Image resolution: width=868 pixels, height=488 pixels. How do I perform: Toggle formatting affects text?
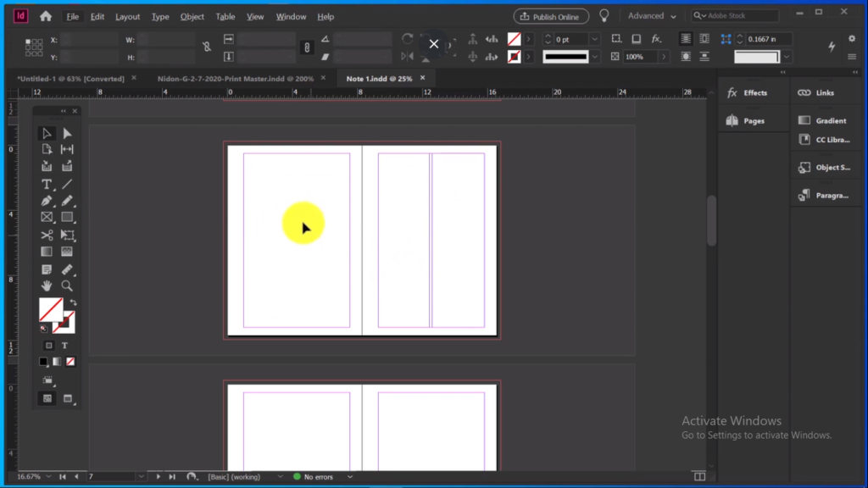pos(64,346)
